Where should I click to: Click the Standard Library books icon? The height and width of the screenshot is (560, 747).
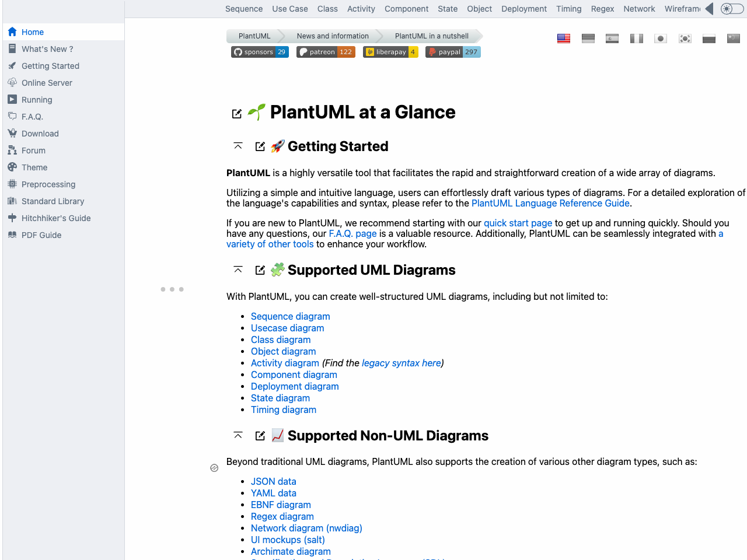(12, 201)
